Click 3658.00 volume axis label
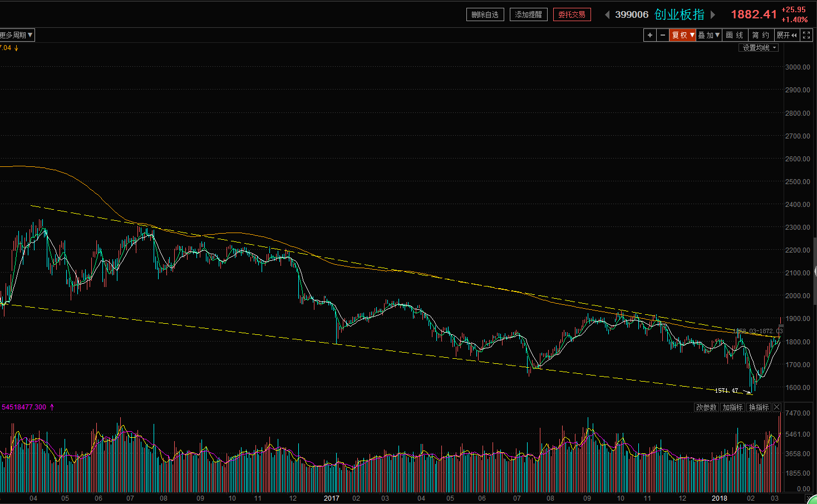 click(798, 454)
